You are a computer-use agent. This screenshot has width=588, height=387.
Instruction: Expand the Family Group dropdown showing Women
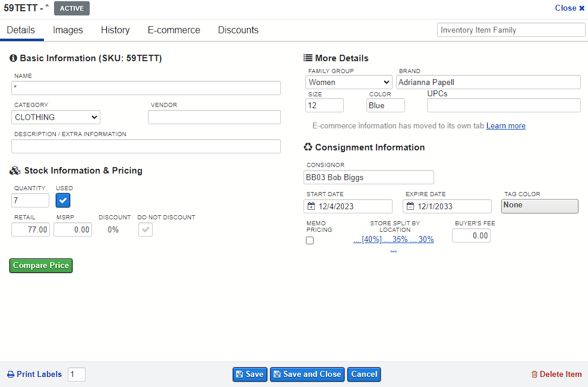point(349,82)
